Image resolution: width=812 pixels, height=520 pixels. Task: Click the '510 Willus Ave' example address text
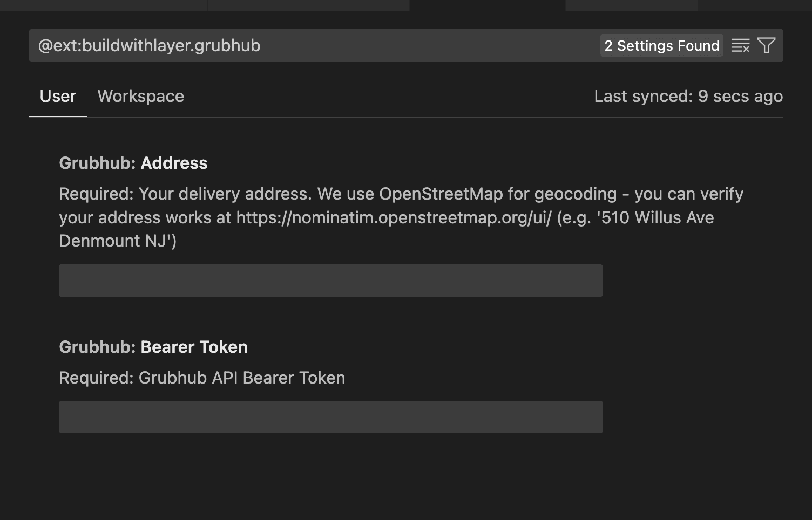coord(657,217)
